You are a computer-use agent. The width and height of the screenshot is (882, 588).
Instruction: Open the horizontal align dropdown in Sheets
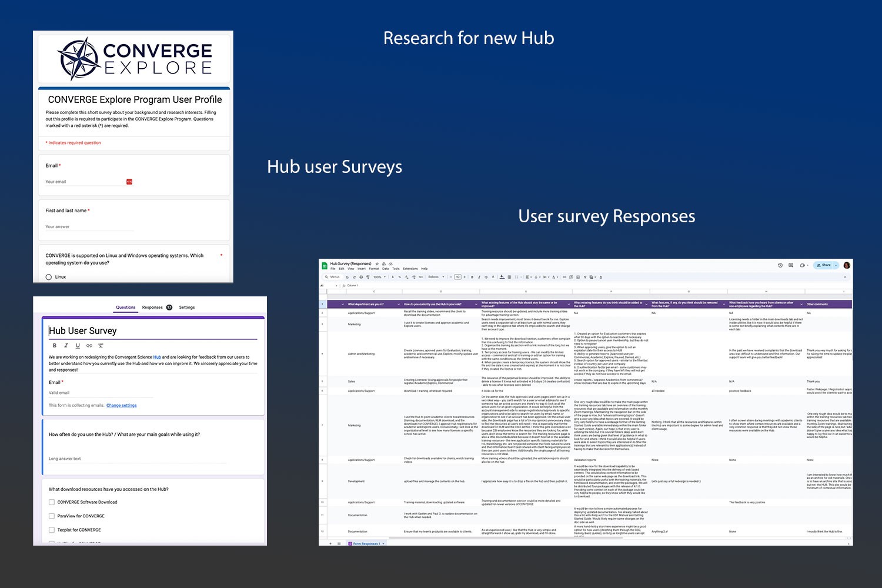529,277
